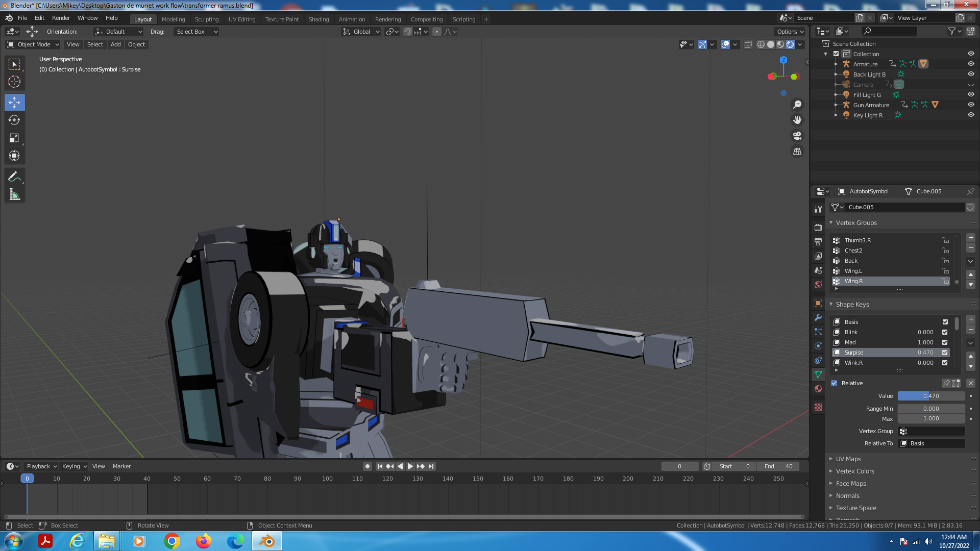
Task: Select the Wing.L vertex group row
Action: click(x=891, y=271)
